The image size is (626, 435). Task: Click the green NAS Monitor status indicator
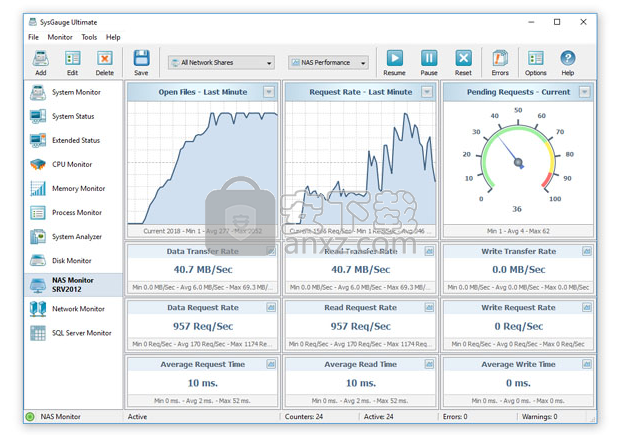click(30, 417)
